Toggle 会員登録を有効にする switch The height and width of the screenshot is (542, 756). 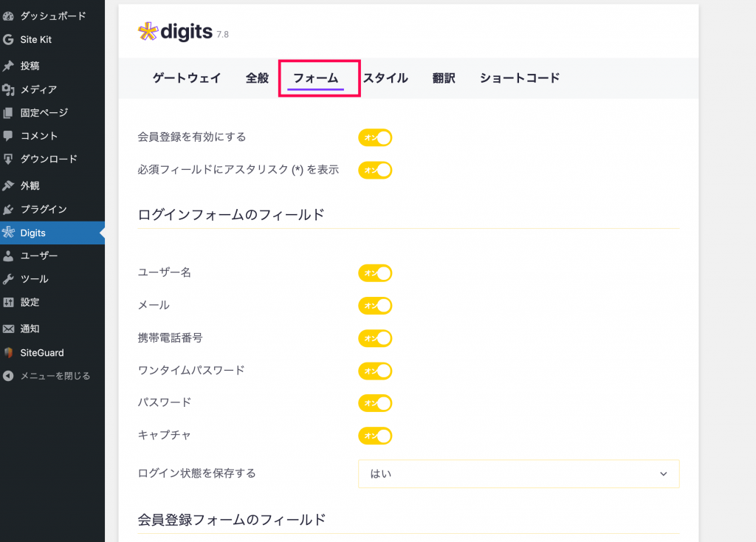tap(375, 137)
